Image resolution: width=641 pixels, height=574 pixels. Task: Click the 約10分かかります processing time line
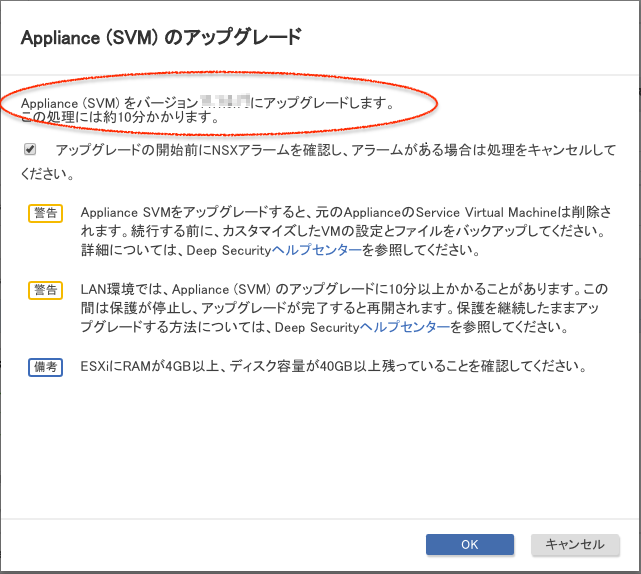[120, 118]
